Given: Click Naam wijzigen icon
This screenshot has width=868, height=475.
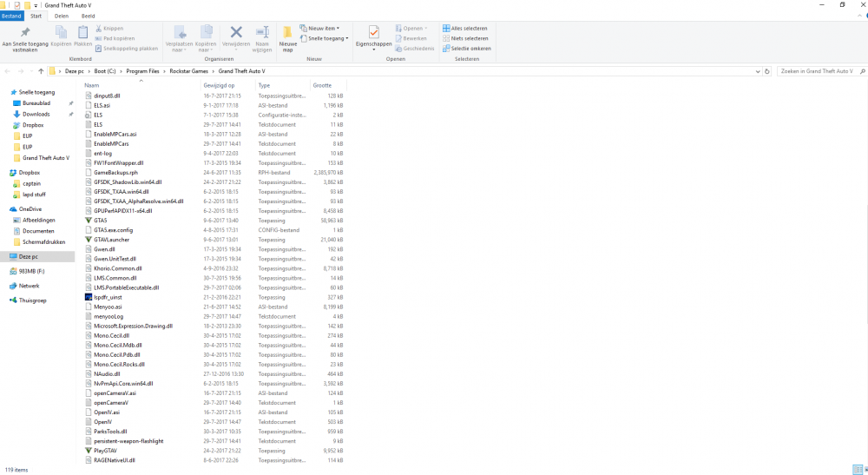Looking at the screenshot, I should (x=262, y=33).
